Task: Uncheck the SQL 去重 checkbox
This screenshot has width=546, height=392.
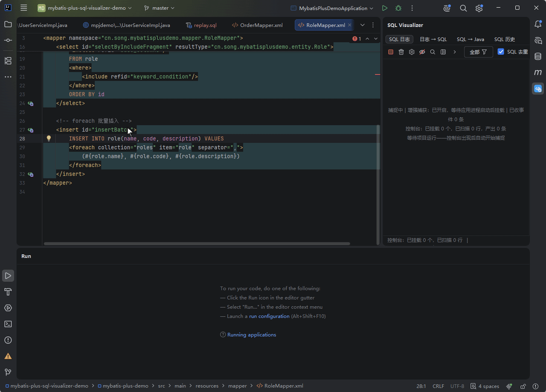Action: point(501,52)
